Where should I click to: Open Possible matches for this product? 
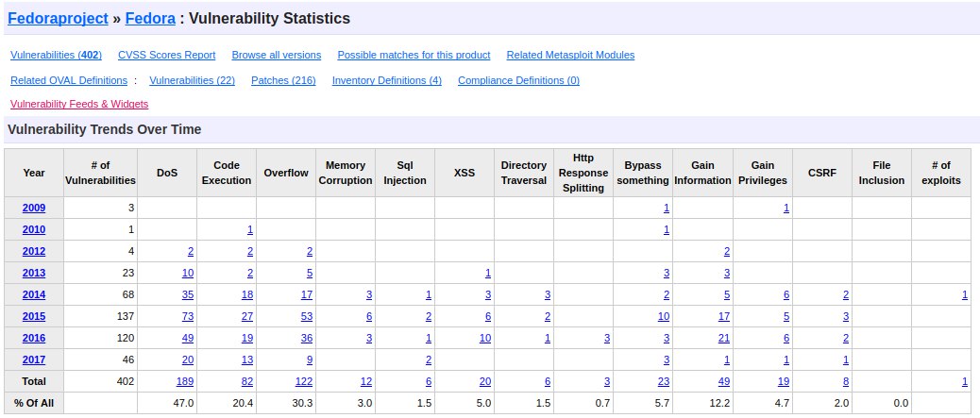tap(414, 55)
